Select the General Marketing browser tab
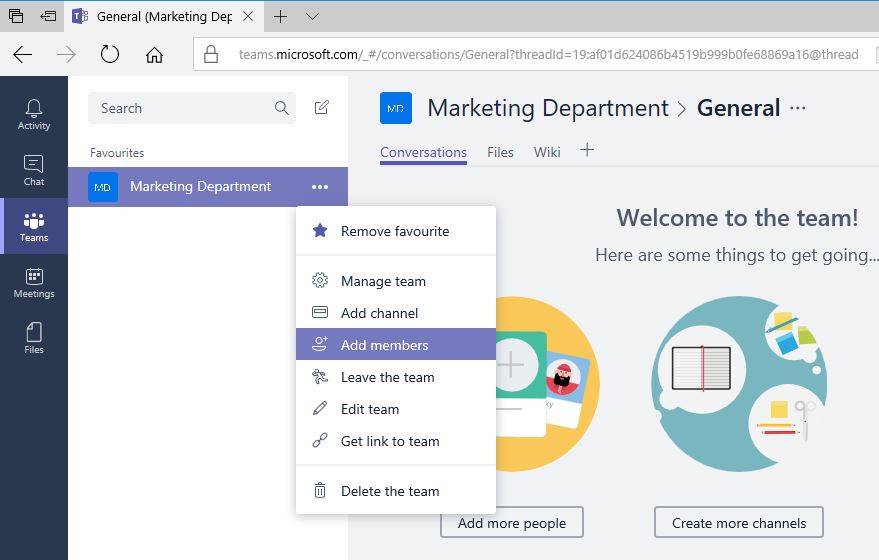 pyautogui.click(x=164, y=16)
